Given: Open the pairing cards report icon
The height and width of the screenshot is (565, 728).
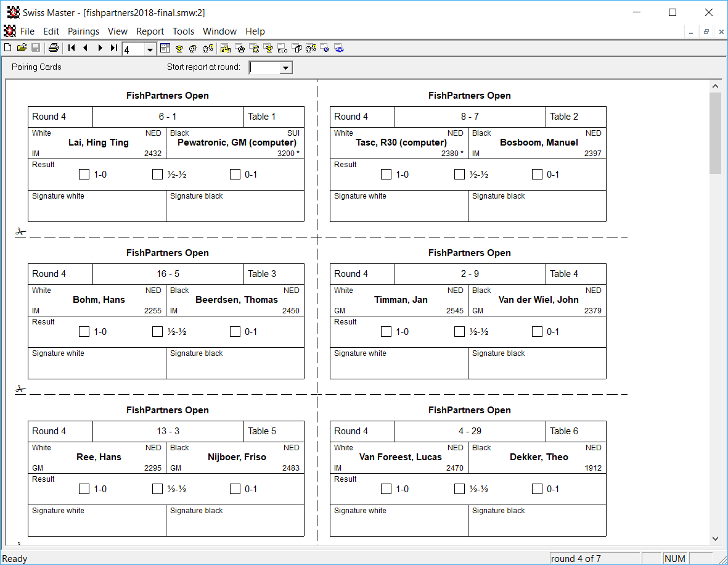Looking at the screenshot, I should [297, 48].
